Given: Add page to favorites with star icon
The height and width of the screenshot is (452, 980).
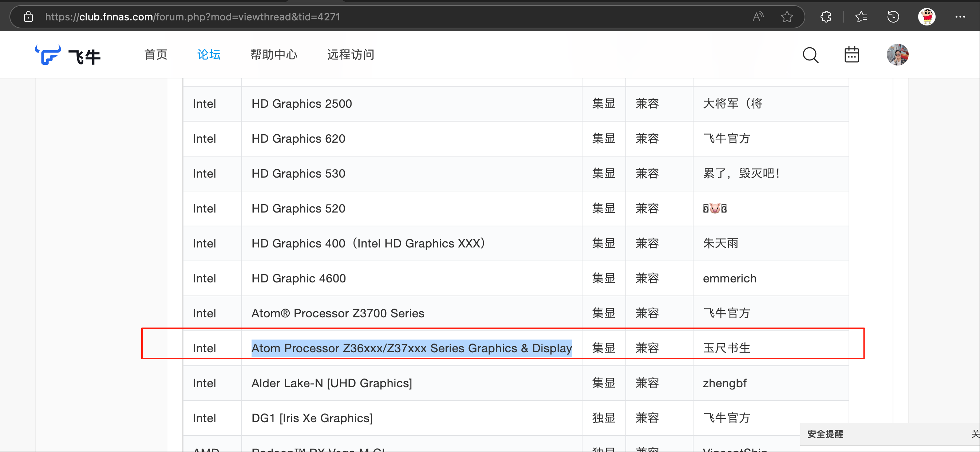Looking at the screenshot, I should coord(787,17).
